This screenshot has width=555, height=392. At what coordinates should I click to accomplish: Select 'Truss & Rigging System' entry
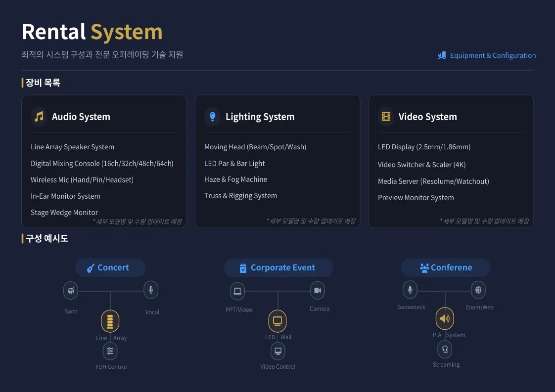(x=241, y=196)
